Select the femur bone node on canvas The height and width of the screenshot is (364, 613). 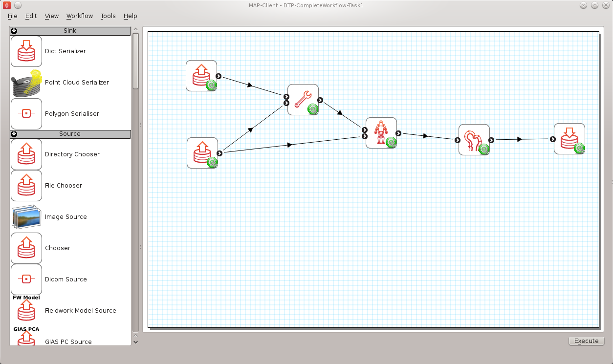pos(474,140)
